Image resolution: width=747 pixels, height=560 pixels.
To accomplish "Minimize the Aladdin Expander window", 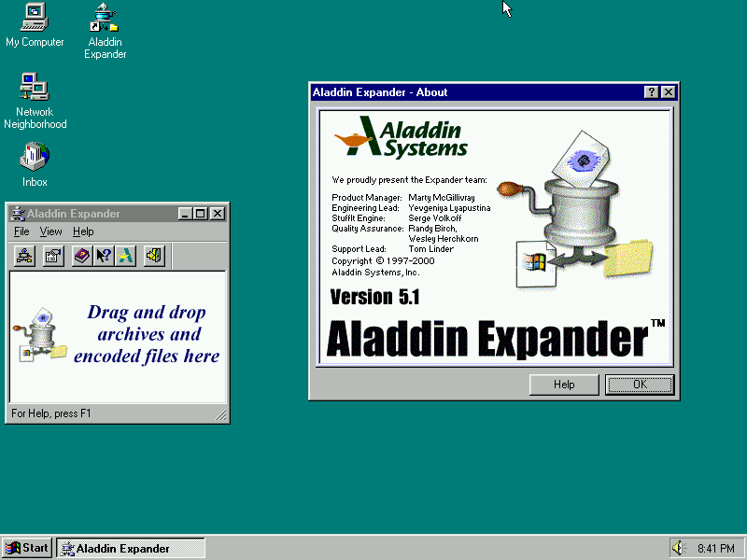I will pos(185,214).
